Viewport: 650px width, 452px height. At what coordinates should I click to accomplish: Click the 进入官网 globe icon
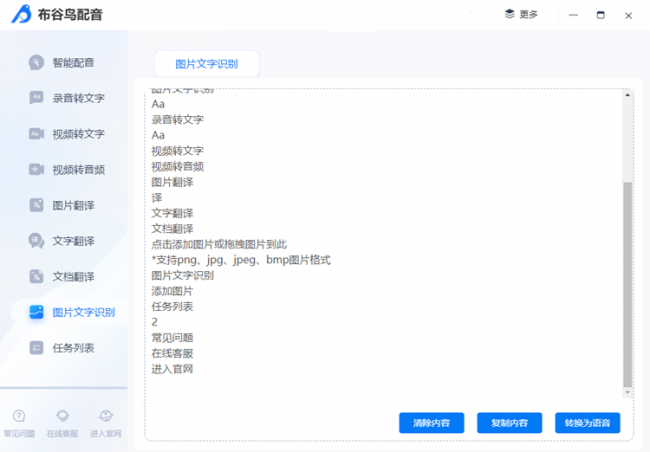[x=106, y=416]
